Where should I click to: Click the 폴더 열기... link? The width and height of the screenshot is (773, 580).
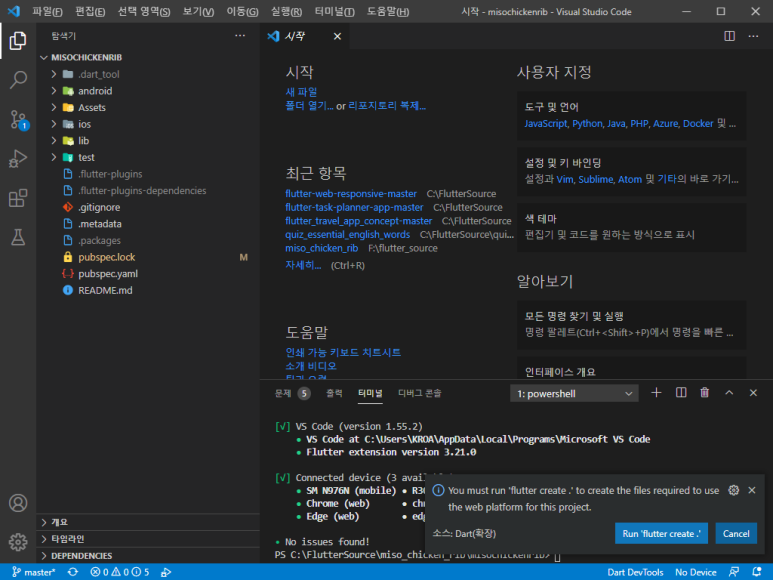[x=309, y=105]
